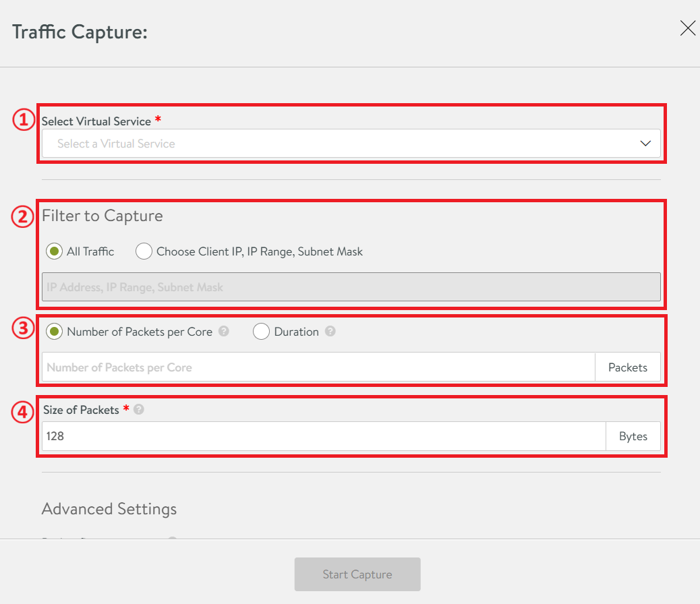Show help for Size of Packets
Screen dimensions: 700x604
point(139,409)
